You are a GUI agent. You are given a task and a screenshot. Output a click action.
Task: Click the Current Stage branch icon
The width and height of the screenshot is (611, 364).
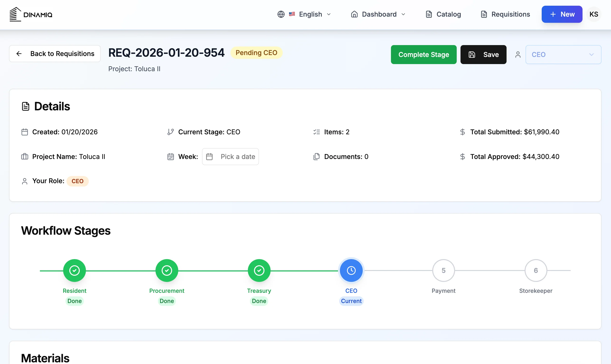coord(170,132)
